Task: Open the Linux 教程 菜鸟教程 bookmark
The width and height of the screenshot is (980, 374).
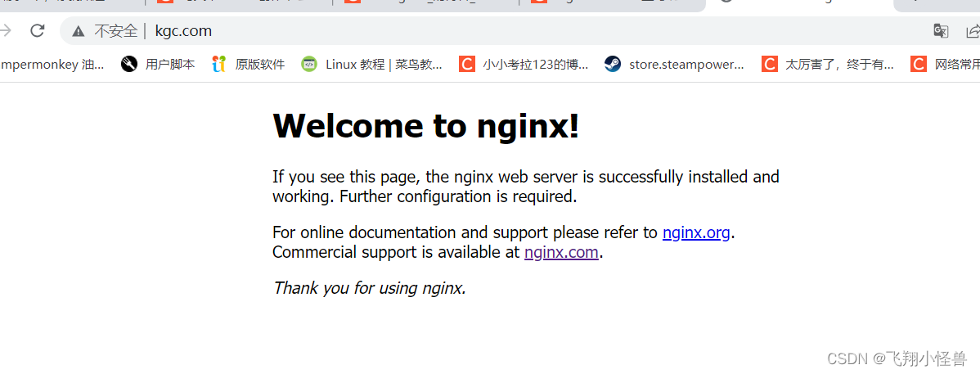Action: click(x=372, y=64)
